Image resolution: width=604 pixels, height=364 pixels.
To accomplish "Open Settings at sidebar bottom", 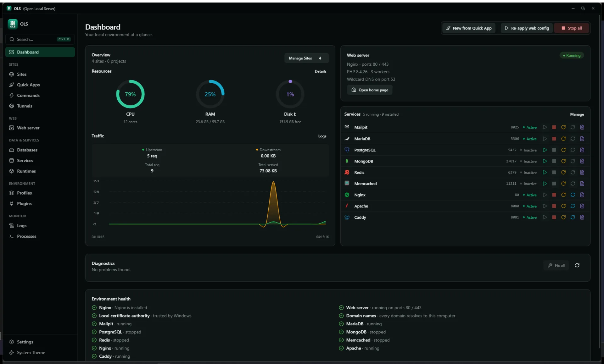I will 40,342.
